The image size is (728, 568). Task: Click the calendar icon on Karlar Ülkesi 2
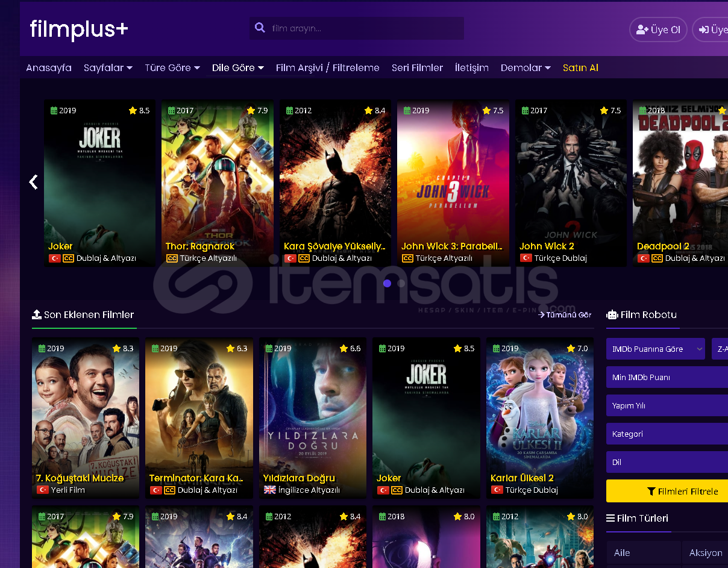point(497,348)
